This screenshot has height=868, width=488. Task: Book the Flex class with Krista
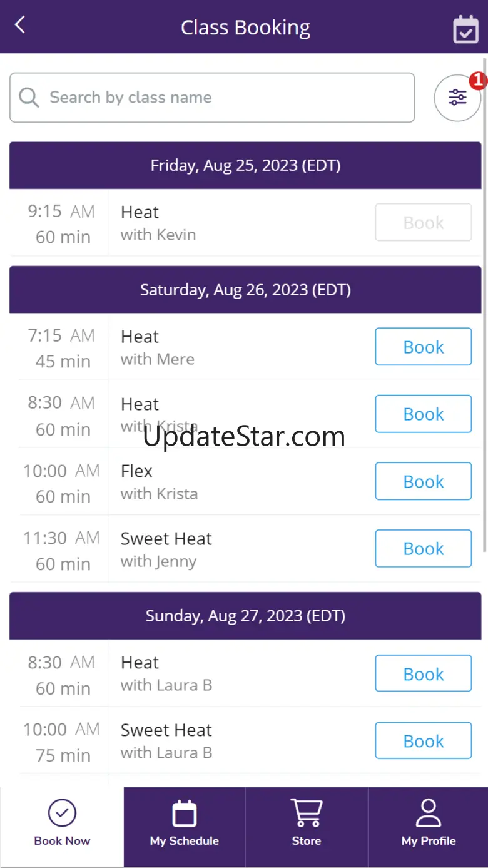[423, 481]
